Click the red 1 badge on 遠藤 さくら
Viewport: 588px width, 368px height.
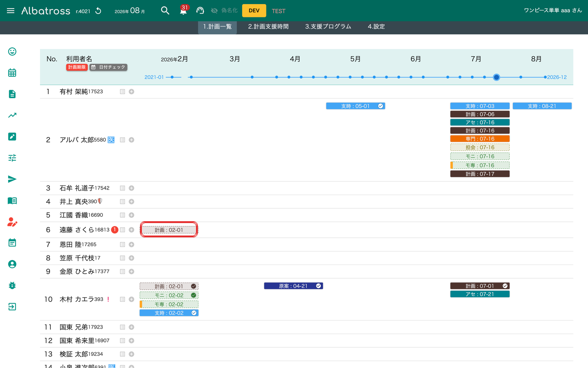coord(115,230)
